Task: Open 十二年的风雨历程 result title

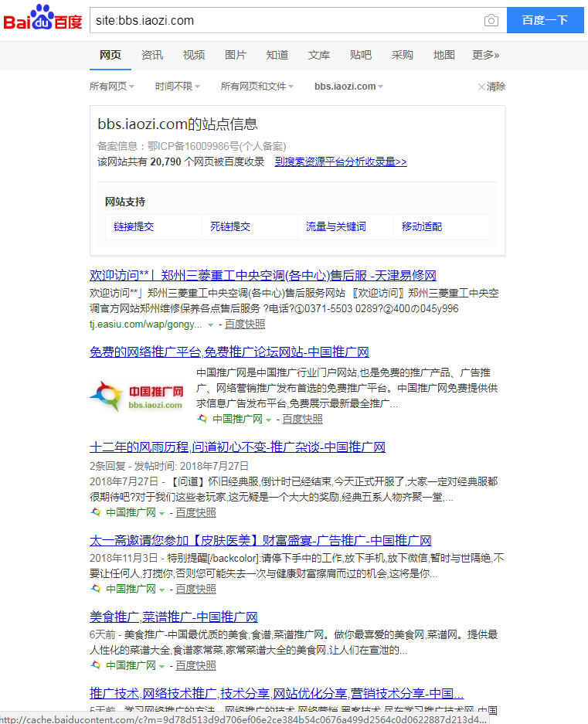Action: tap(237, 447)
